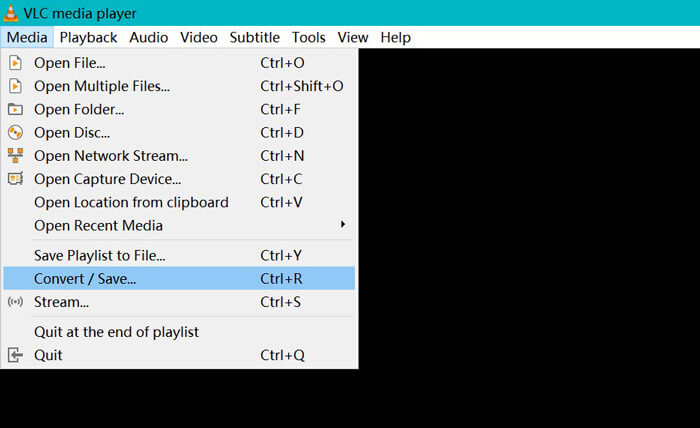The height and width of the screenshot is (428, 700).
Task: Click the Stream broadcast icon
Action: point(15,302)
